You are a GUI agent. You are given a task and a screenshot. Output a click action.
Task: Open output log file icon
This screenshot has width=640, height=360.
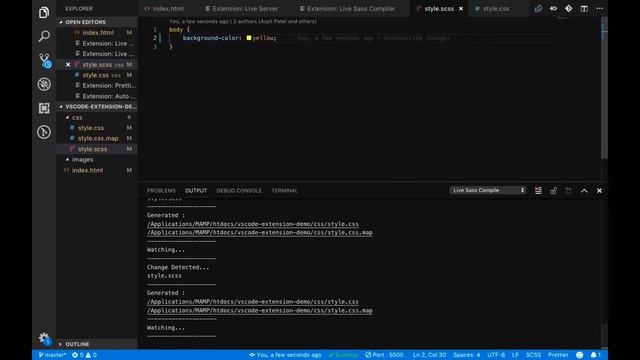[569, 191]
